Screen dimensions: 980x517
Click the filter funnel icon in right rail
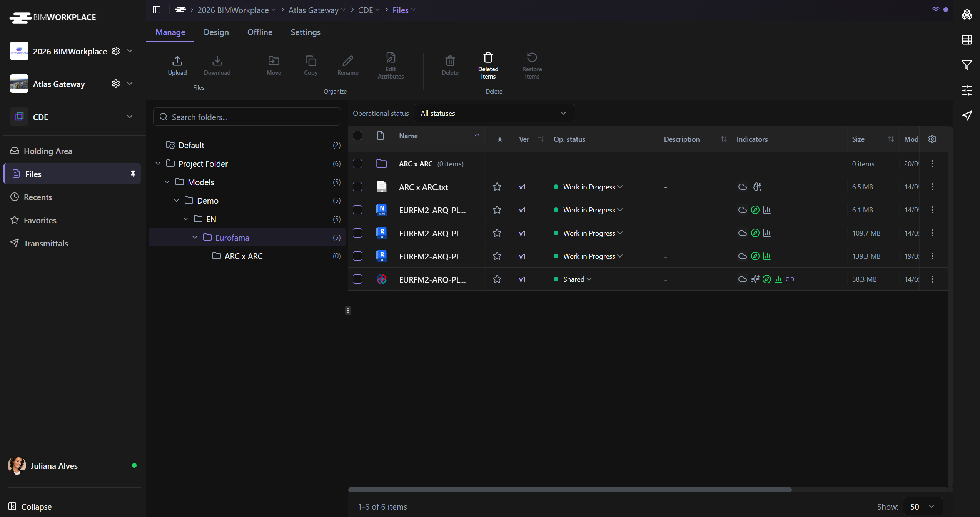point(967,65)
